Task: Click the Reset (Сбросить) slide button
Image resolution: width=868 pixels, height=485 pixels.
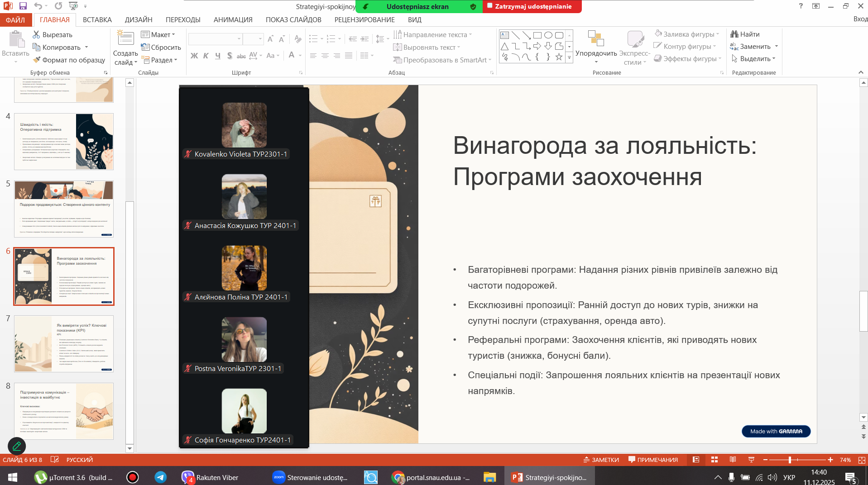Action: click(161, 47)
